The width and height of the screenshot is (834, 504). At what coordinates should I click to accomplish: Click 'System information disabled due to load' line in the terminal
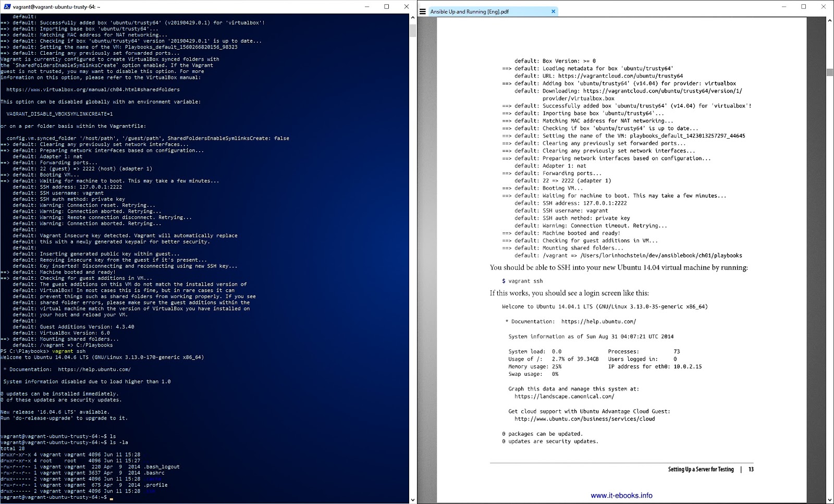87,382
